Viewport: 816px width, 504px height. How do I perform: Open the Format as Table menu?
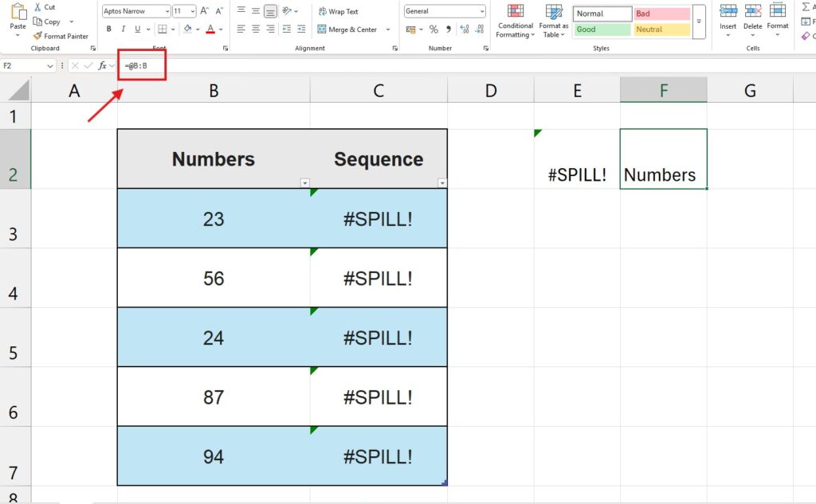553,22
